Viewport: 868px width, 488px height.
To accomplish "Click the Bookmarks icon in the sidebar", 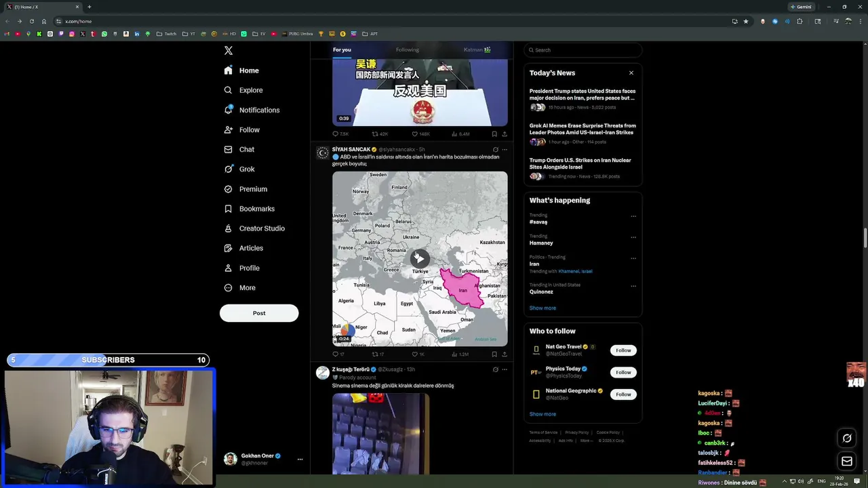I will coord(228,209).
